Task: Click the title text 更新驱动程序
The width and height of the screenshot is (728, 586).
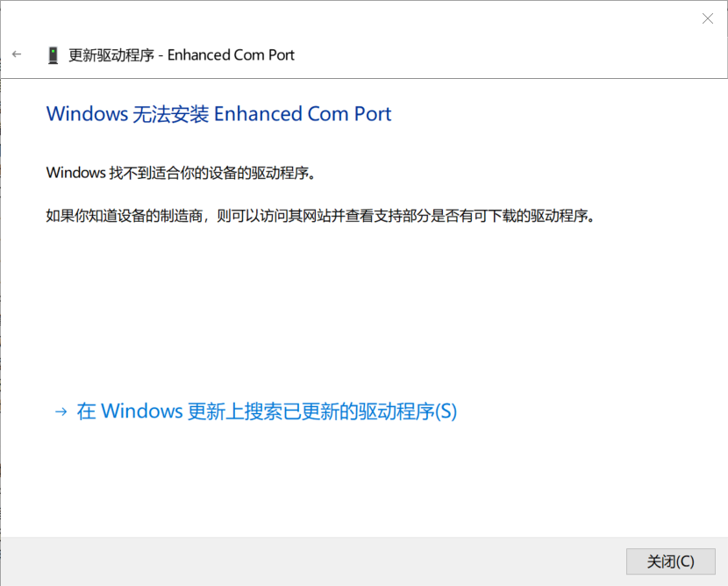Action: pos(111,55)
